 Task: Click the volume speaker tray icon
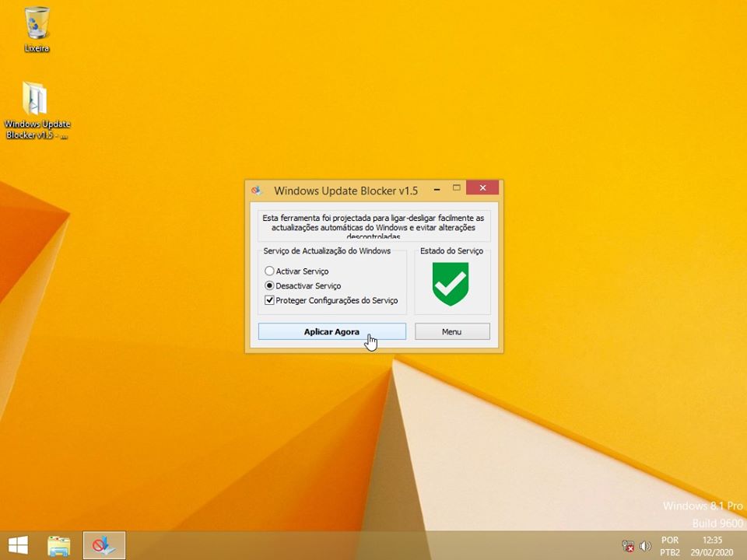(644, 546)
